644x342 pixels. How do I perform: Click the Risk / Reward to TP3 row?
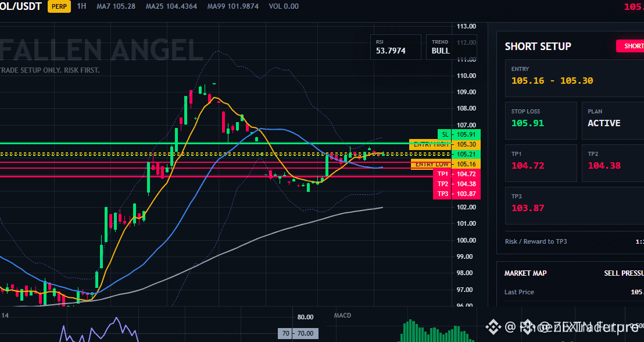point(575,241)
